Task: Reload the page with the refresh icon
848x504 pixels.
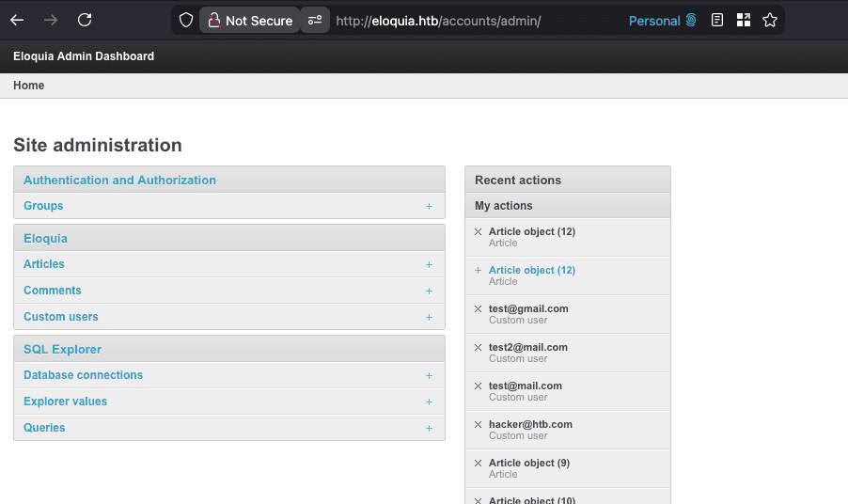Action: pyautogui.click(x=85, y=20)
